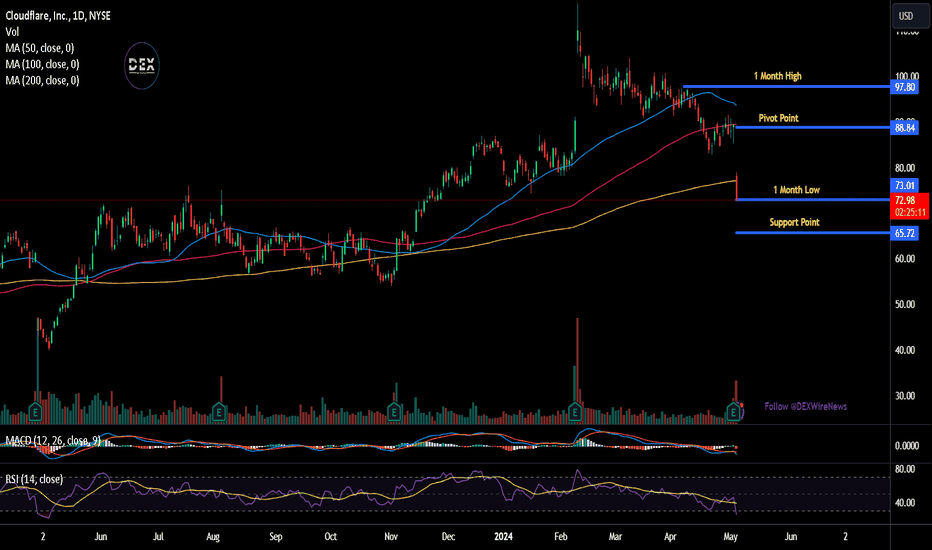Click the 30.00 price axis label

point(905,396)
